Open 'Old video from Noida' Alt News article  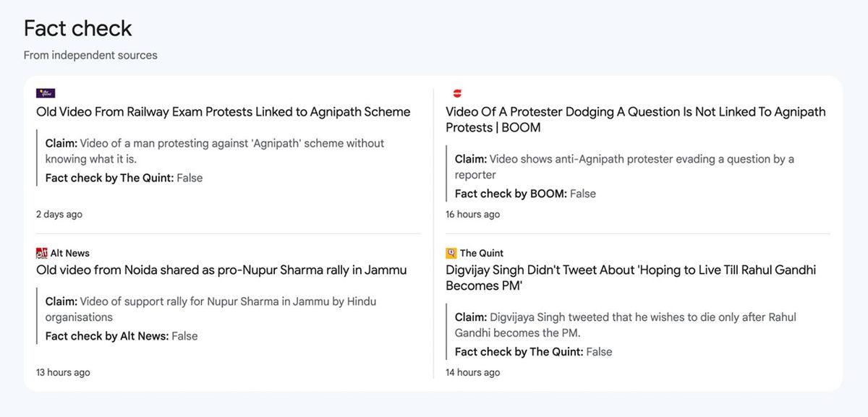(x=221, y=270)
